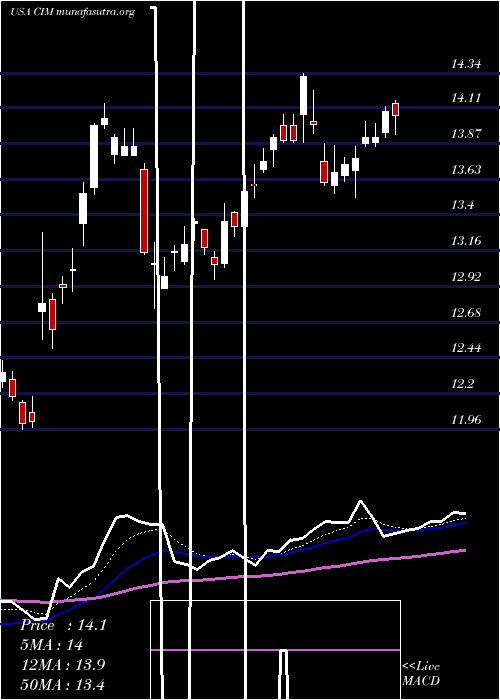Image resolution: width=500 pixels, height=700 pixels.
Task: Click the 50MA : 13.4 readout
Action: 64,684
